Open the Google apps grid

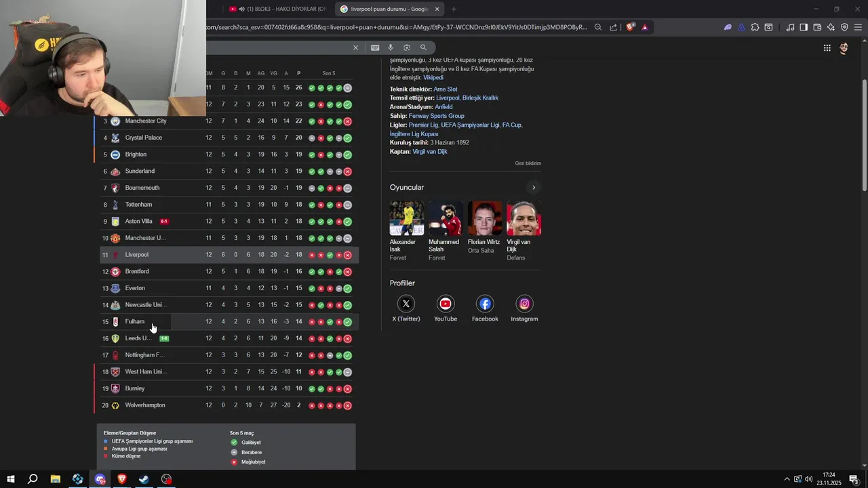(827, 47)
